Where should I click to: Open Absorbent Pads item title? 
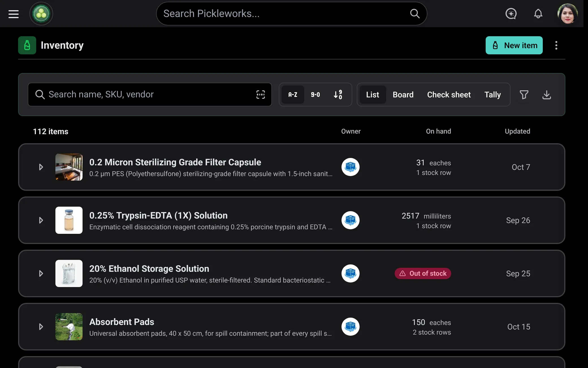pos(122,322)
